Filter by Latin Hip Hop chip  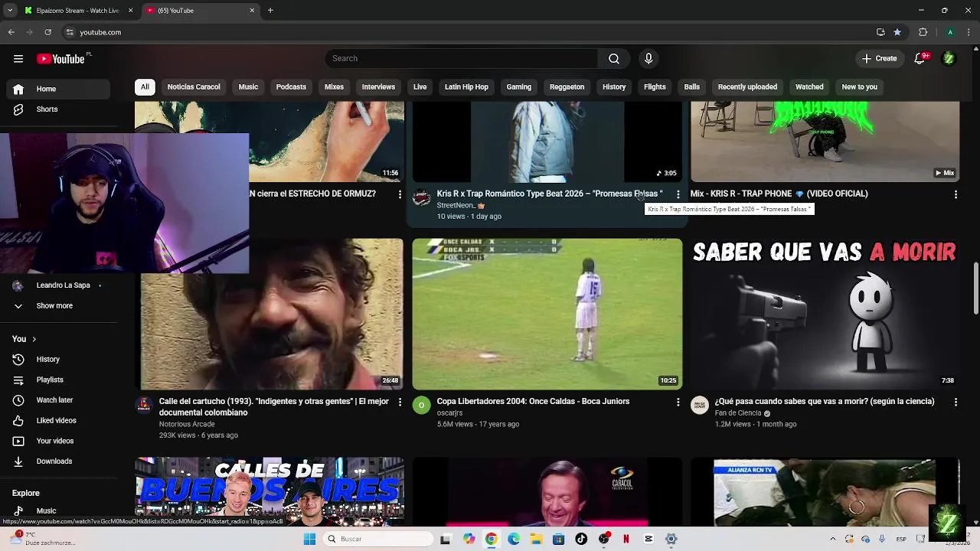point(466,87)
